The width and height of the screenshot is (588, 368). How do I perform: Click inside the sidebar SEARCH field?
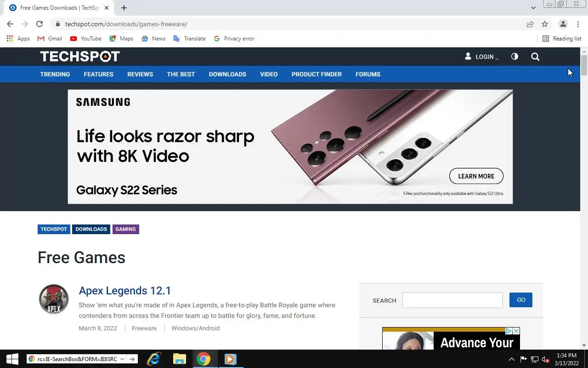(x=452, y=300)
